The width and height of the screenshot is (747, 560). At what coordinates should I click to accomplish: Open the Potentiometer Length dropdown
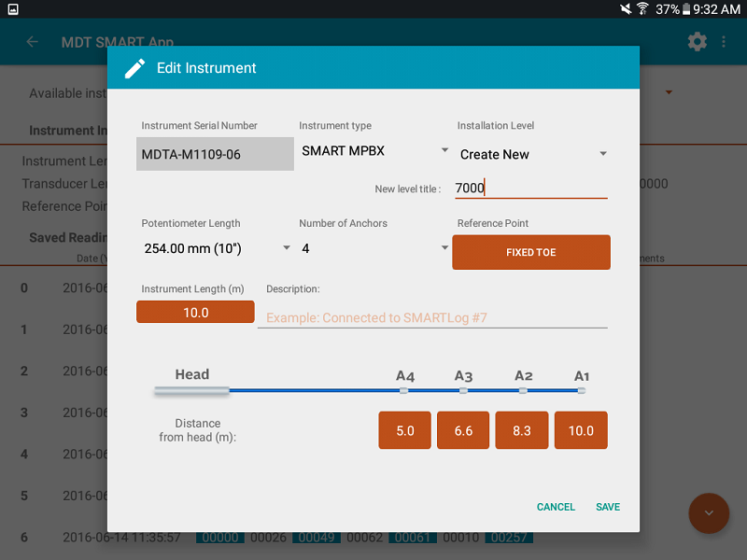[x=215, y=248]
